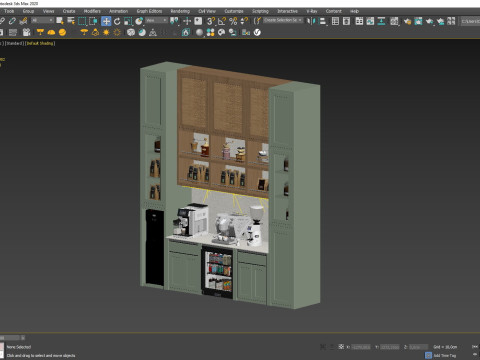The width and height of the screenshot is (480, 360).
Task: Click the Y coordinate field
Action: click(x=390, y=347)
